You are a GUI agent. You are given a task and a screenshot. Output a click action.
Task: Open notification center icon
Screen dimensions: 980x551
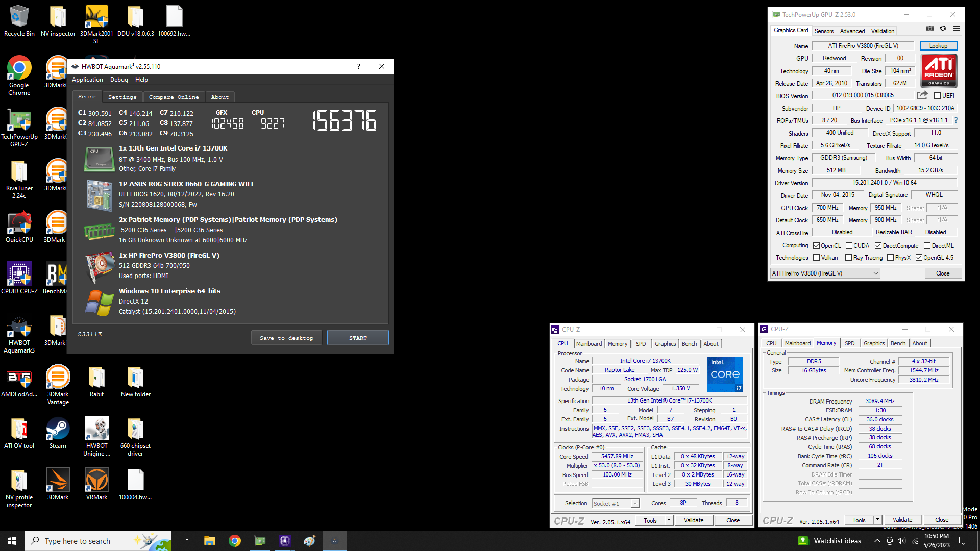tap(963, 541)
